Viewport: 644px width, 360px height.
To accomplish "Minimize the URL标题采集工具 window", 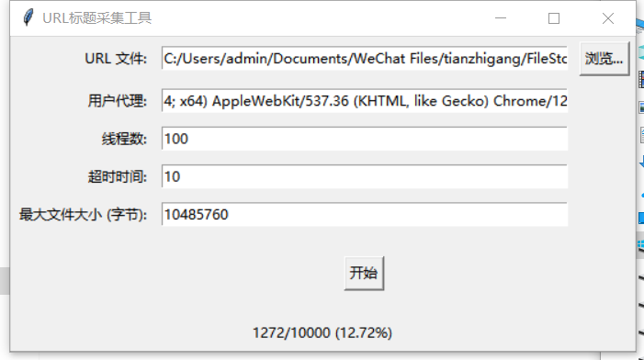I will tap(501, 18).
